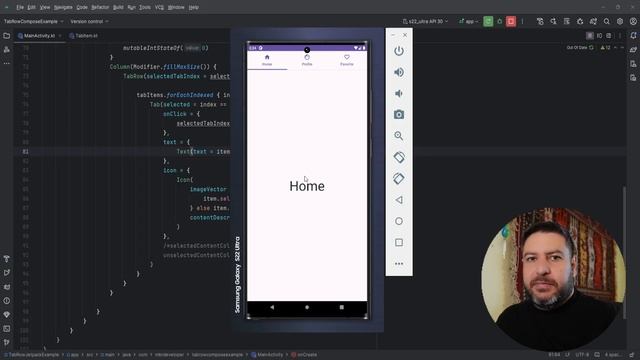This screenshot has height=360, width=640.
Task: Tap the Overview square in emulator side toolbar
Action: tap(399, 242)
